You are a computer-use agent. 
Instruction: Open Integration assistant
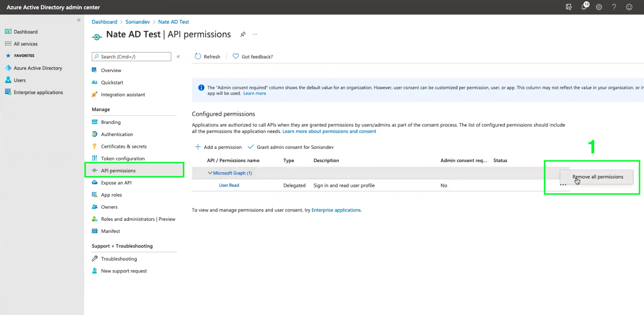click(x=123, y=95)
